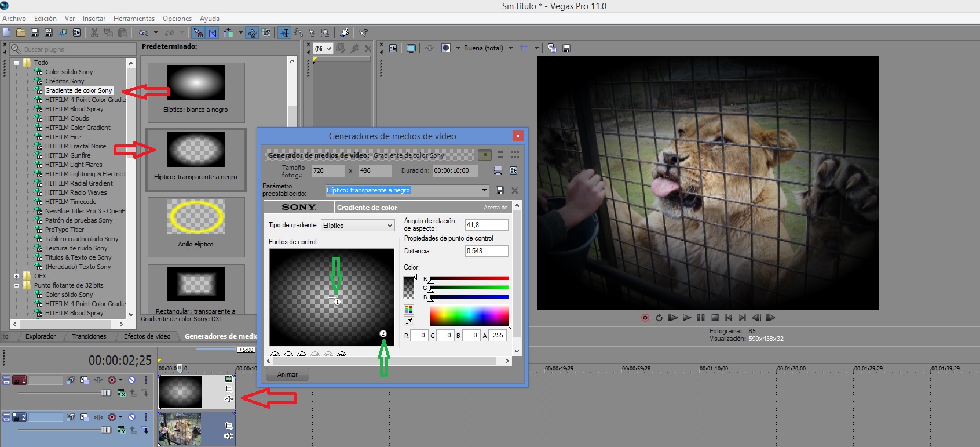
Task: Open the Edición menu
Action: click(45, 19)
